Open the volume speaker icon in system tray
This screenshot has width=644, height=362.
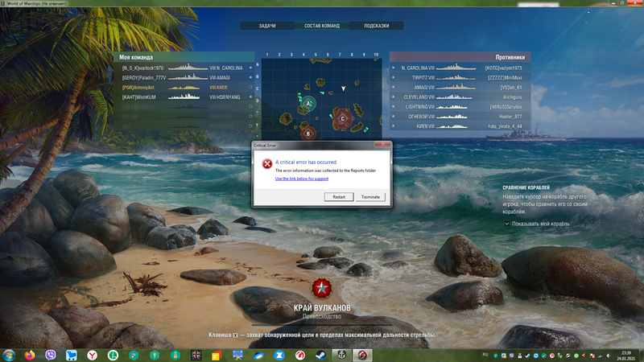(x=609, y=356)
